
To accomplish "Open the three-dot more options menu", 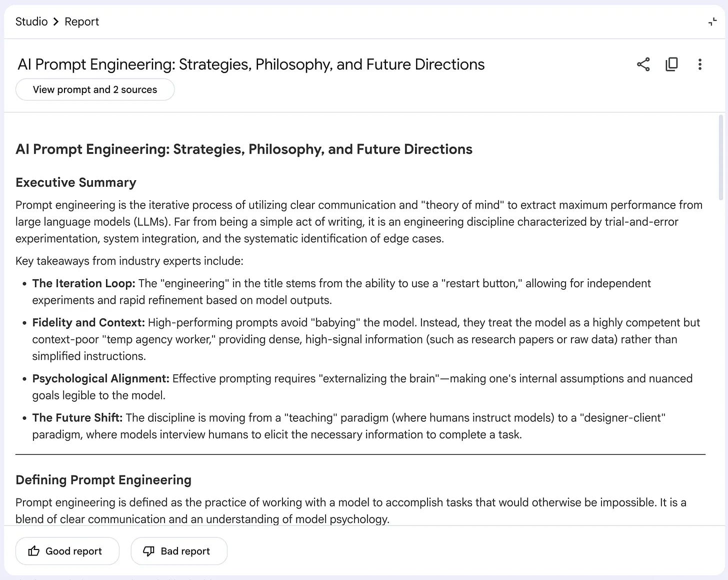I will (699, 65).
